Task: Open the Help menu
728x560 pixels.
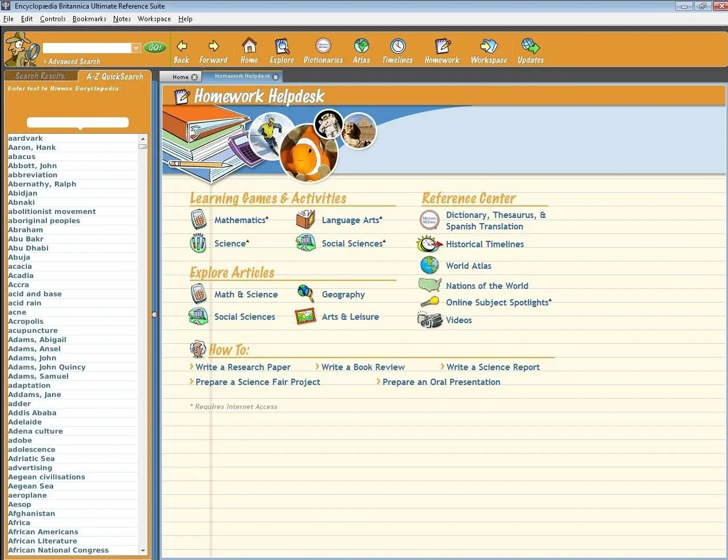Action: [x=185, y=19]
